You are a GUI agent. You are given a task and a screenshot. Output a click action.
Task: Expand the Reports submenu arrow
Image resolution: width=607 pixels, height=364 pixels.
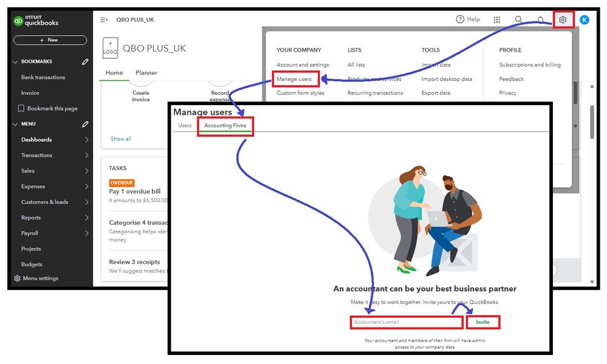(87, 218)
